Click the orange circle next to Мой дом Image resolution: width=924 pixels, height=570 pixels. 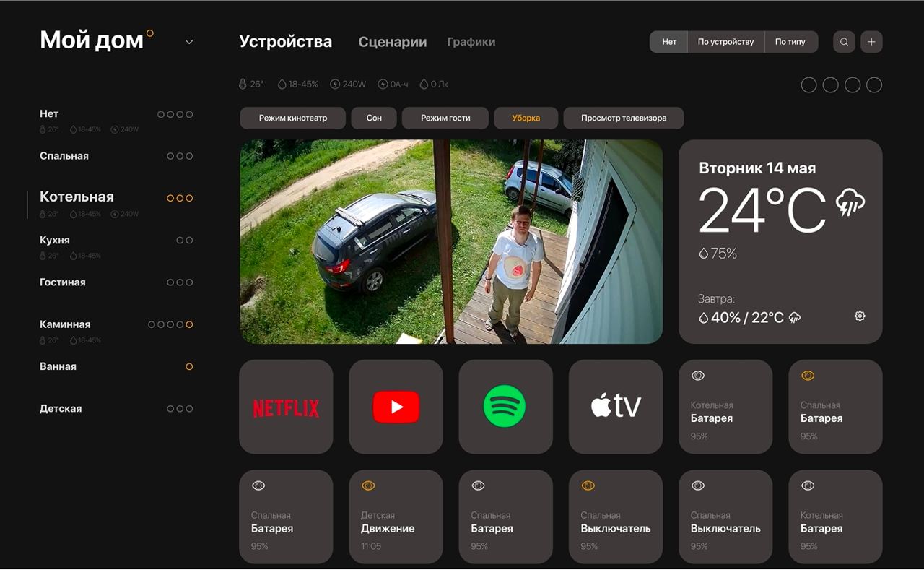click(150, 33)
